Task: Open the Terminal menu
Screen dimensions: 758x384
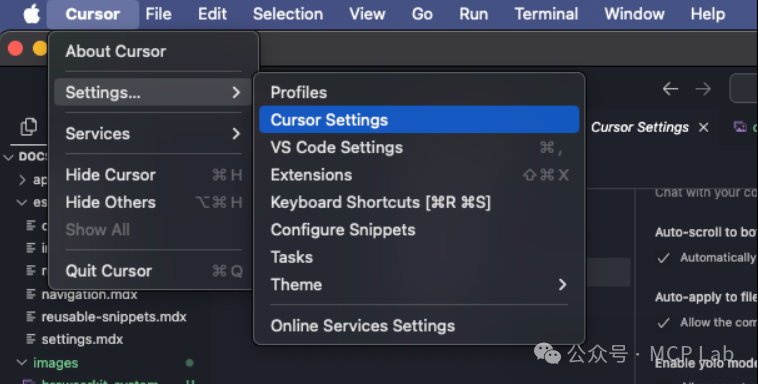Action: tap(546, 14)
